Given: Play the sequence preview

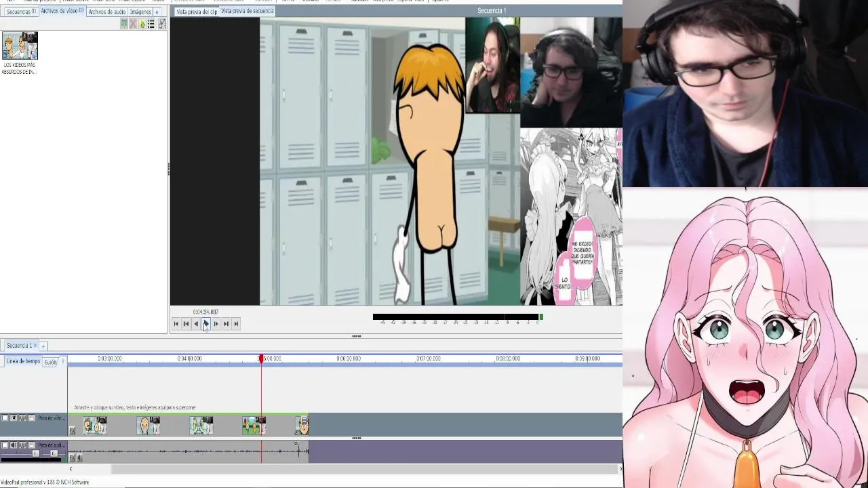Looking at the screenshot, I should click(x=206, y=324).
